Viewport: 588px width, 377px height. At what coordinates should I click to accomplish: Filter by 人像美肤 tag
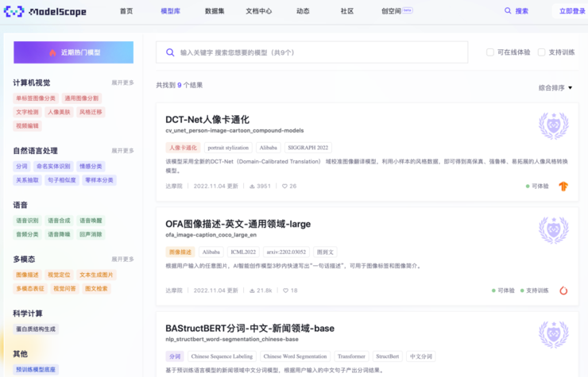60,112
